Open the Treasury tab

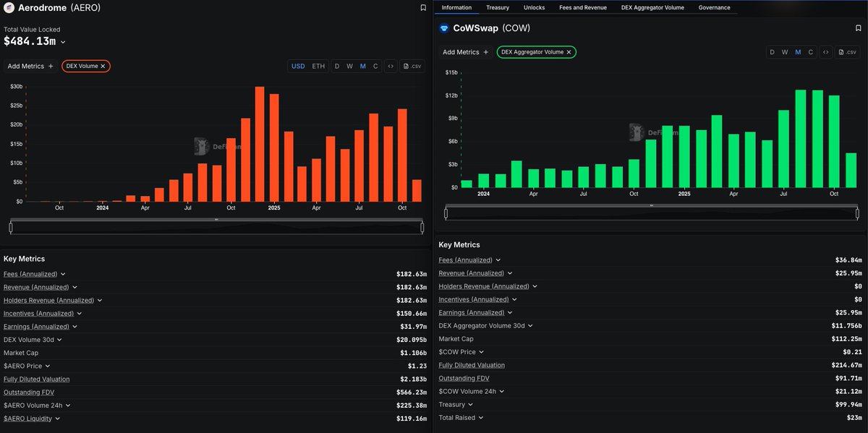(498, 7)
